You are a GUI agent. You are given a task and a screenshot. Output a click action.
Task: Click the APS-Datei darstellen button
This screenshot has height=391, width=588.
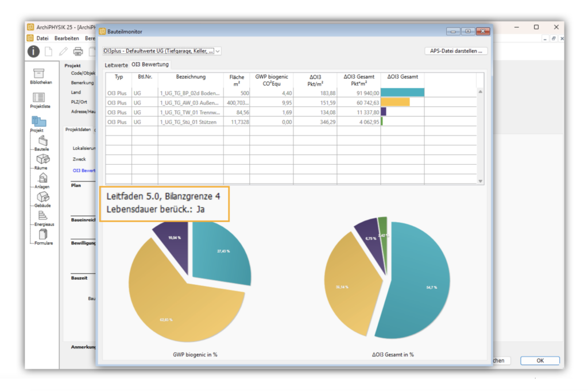coord(456,51)
